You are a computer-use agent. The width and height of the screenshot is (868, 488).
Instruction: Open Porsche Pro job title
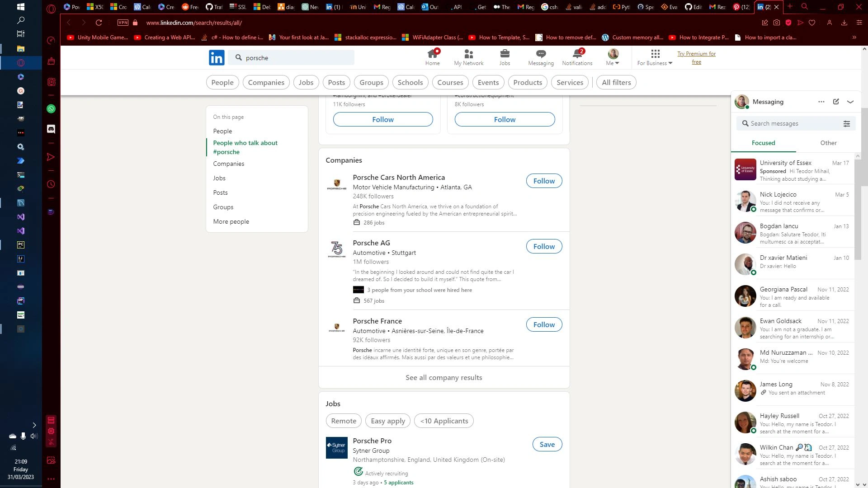click(372, 441)
